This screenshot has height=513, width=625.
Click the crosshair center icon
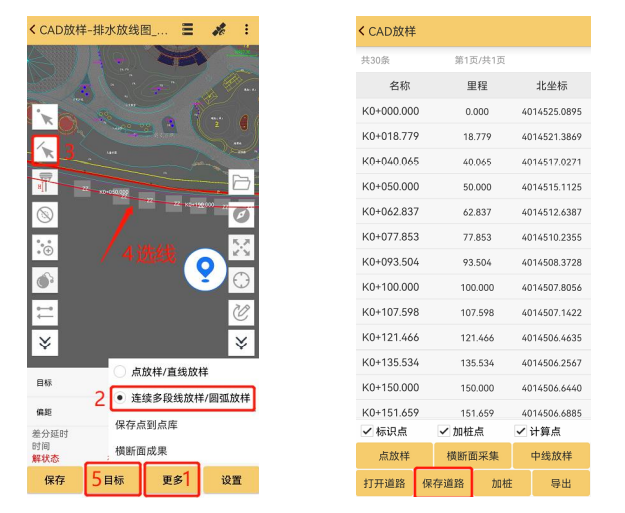[x=241, y=279]
